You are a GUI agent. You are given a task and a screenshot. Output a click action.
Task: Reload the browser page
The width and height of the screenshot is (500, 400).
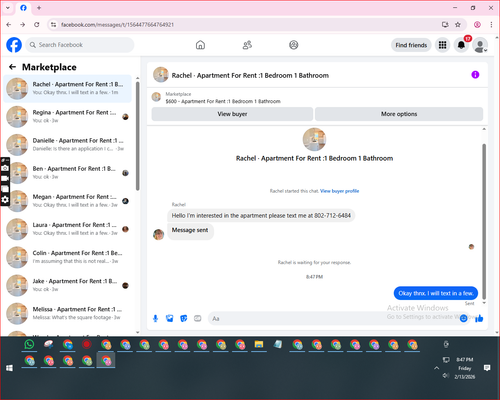(x=37, y=25)
